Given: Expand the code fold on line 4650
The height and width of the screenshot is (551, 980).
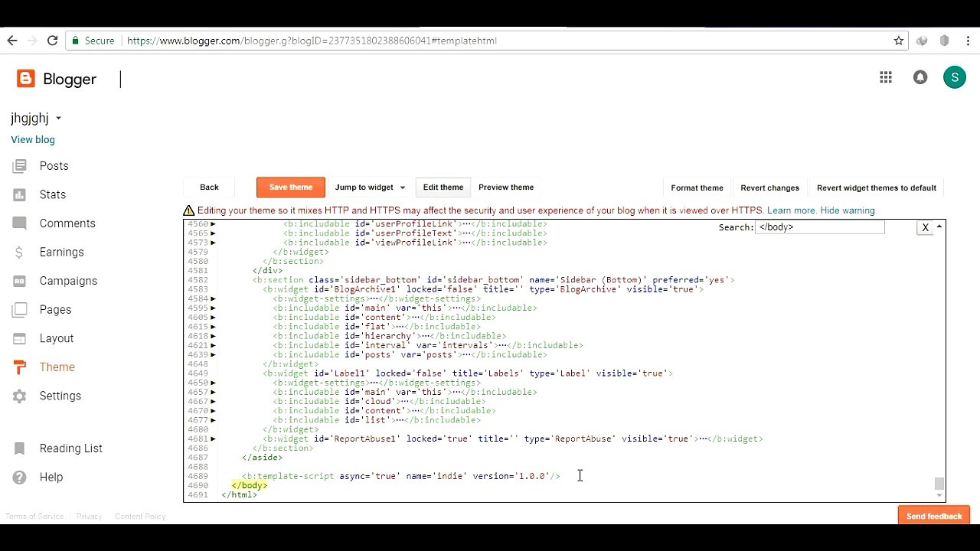Looking at the screenshot, I should click(x=213, y=383).
